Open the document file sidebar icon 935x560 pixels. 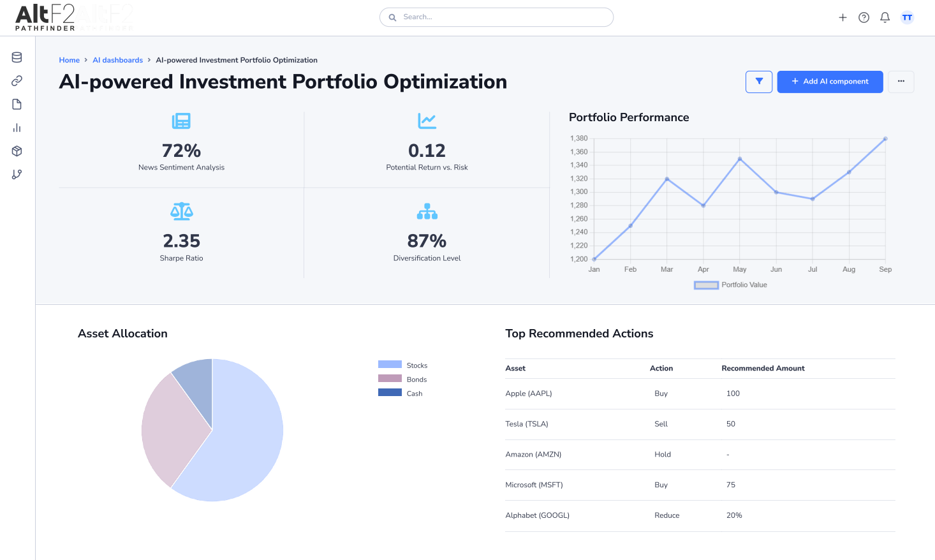(x=17, y=104)
